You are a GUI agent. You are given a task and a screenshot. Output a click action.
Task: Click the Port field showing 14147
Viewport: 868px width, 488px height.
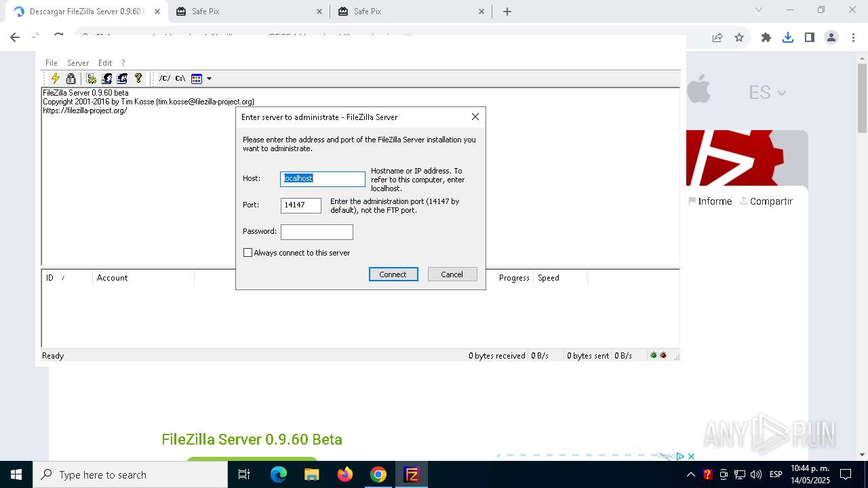(301, 205)
